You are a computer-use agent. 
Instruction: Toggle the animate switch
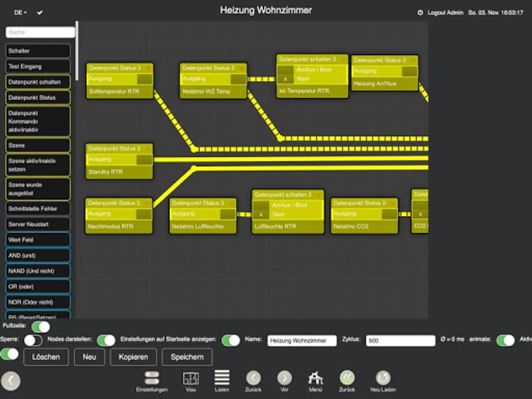tap(505, 340)
